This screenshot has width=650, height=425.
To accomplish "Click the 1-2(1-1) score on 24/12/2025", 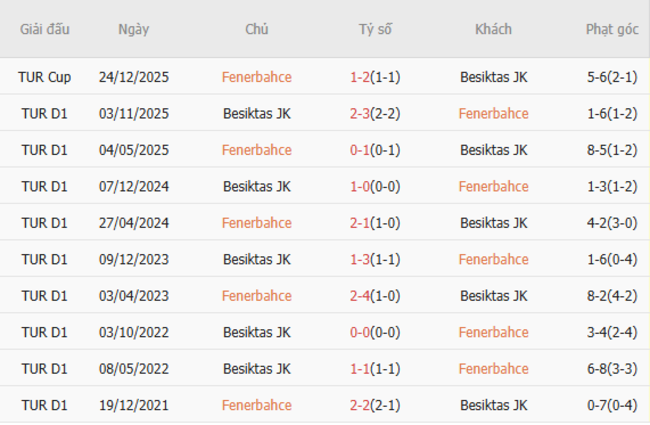I will (375, 76).
